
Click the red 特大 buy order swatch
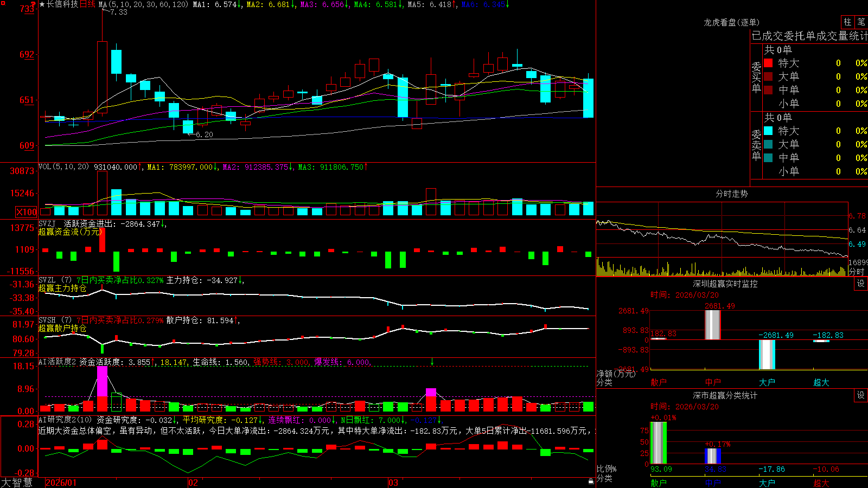pos(768,63)
